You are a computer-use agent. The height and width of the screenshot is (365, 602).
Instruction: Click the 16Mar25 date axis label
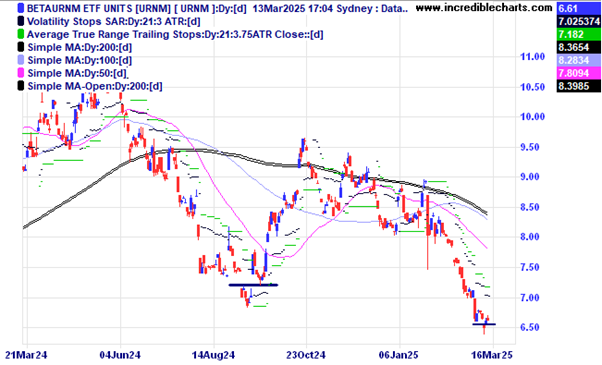pos(492,355)
